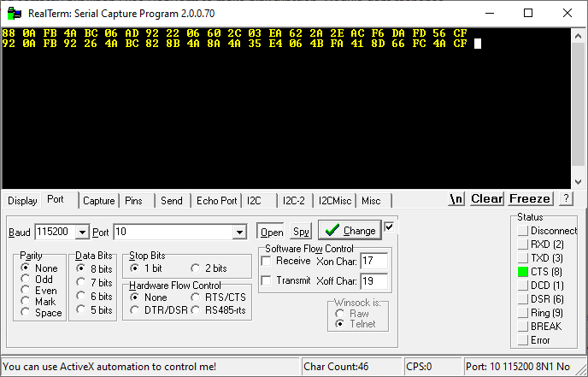Select Odd parity
Screen dimensions: 588x377
pos(37,279)
